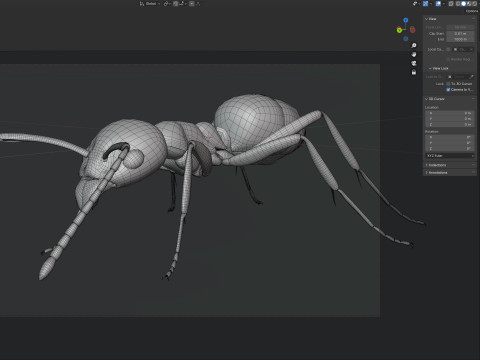Open the local camera object dropdown

pos(463,49)
